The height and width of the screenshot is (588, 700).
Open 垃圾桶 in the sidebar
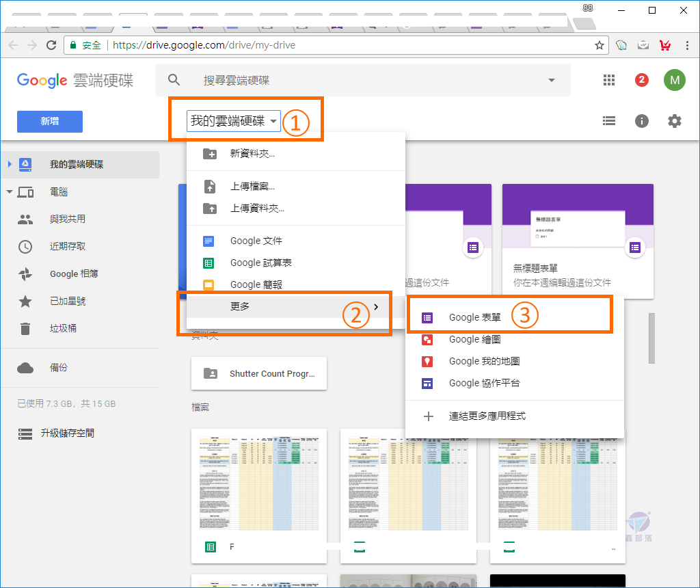tap(80, 329)
